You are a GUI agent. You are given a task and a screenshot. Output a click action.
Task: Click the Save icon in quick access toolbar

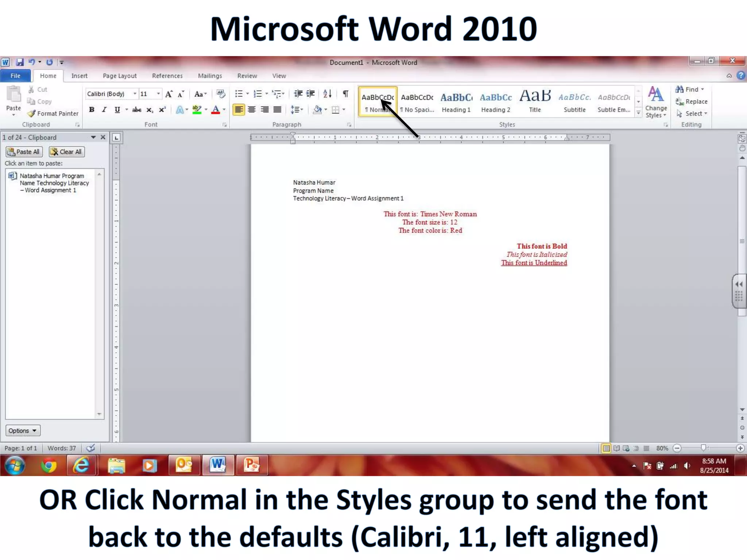[20, 62]
